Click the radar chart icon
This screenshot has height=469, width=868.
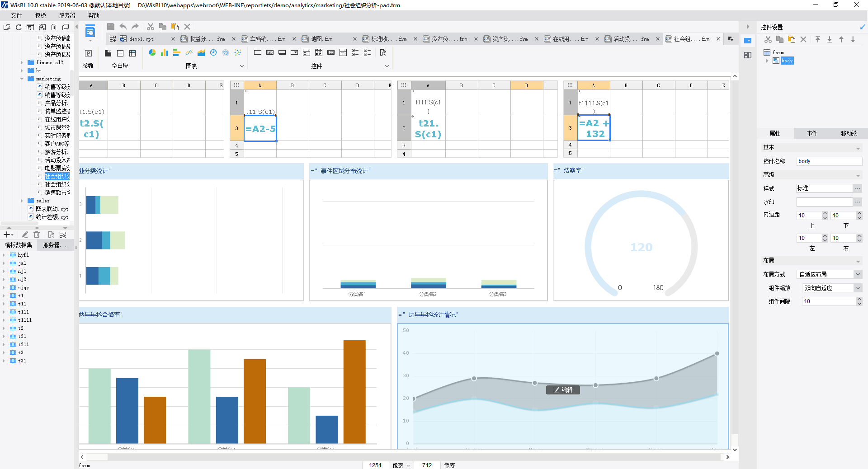point(226,53)
